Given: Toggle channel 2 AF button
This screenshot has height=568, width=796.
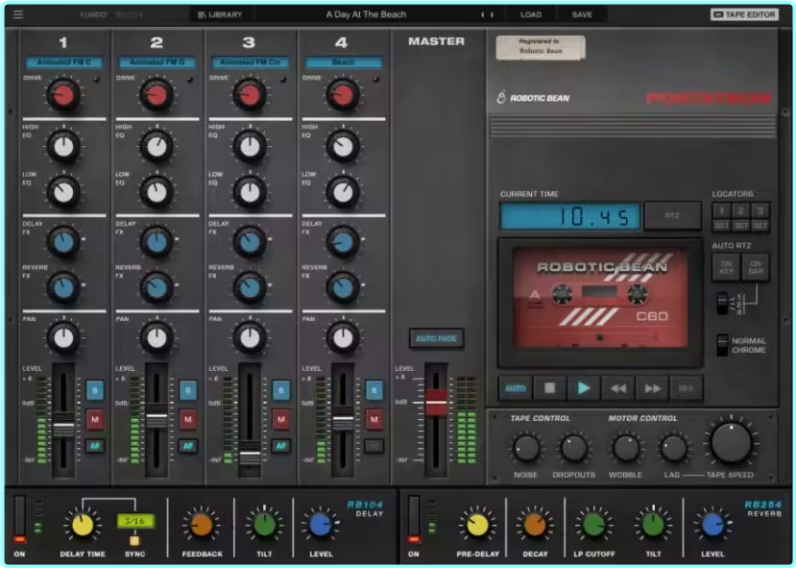Looking at the screenshot, I should coord(188,446).
